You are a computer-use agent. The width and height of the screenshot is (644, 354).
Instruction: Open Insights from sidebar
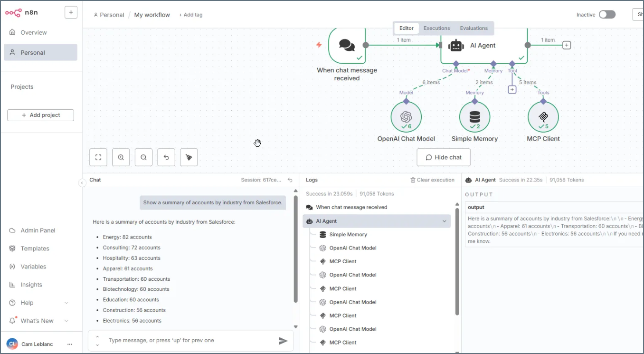pos(31,285)
